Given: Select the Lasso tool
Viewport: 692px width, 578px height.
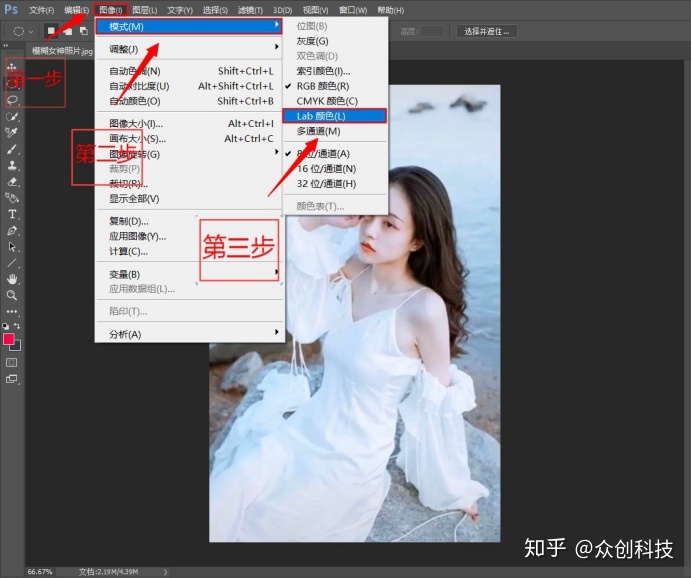Looking at the screenshot, I should pyautogui.click(x=12, y=99).
